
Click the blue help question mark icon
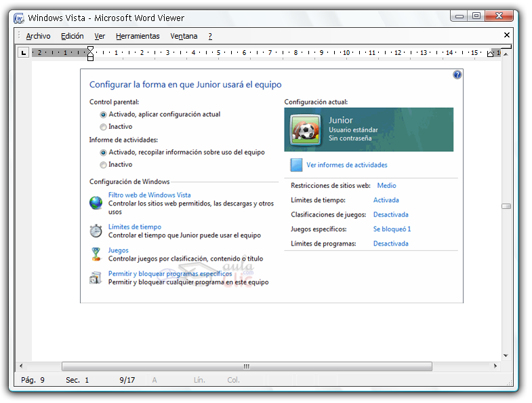[x=457, y=75]
